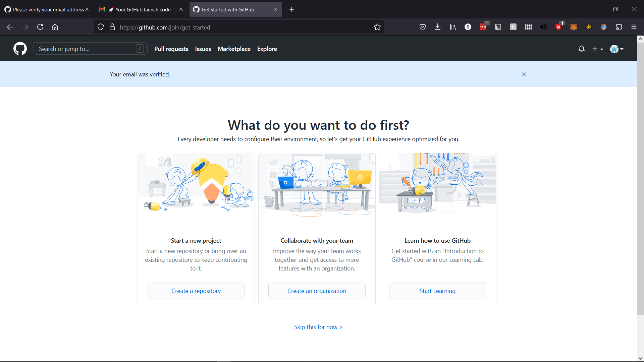This screenshot has height=362, width=644.
Task: Open the user profile avatar menu
Action: click(x=616, y=49)
